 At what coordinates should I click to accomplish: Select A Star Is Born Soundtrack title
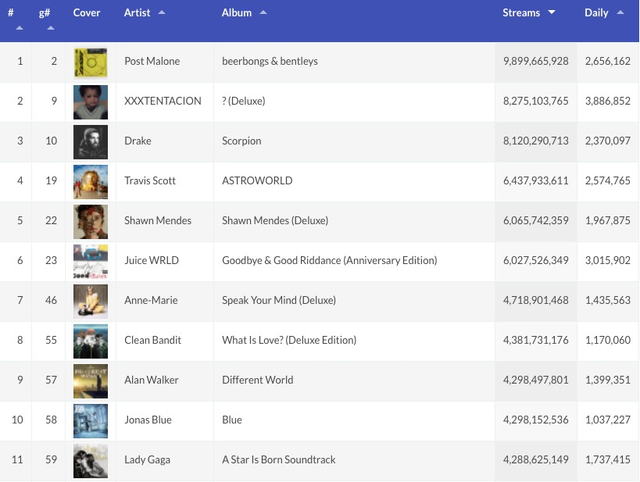pyautogui.click(x=279, y=460)
